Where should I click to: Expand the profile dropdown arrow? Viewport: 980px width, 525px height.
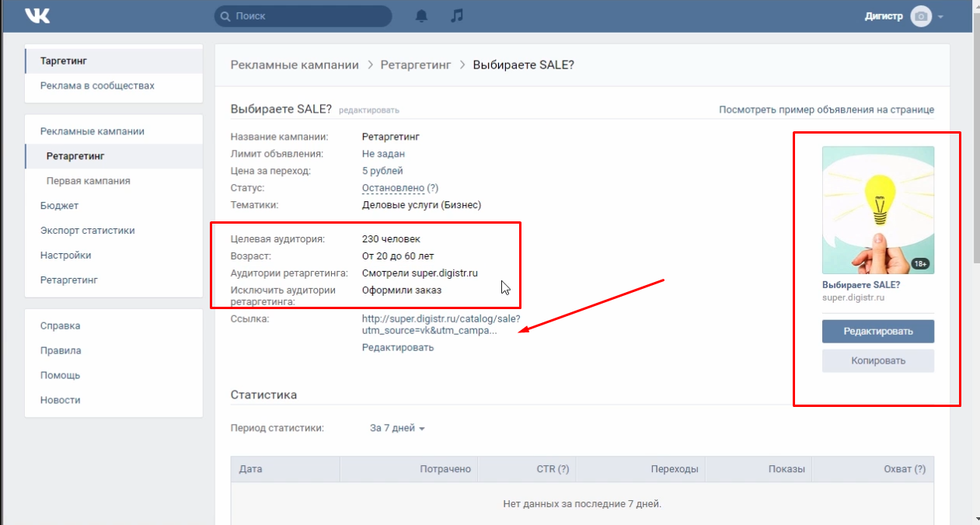pos(940,16)
